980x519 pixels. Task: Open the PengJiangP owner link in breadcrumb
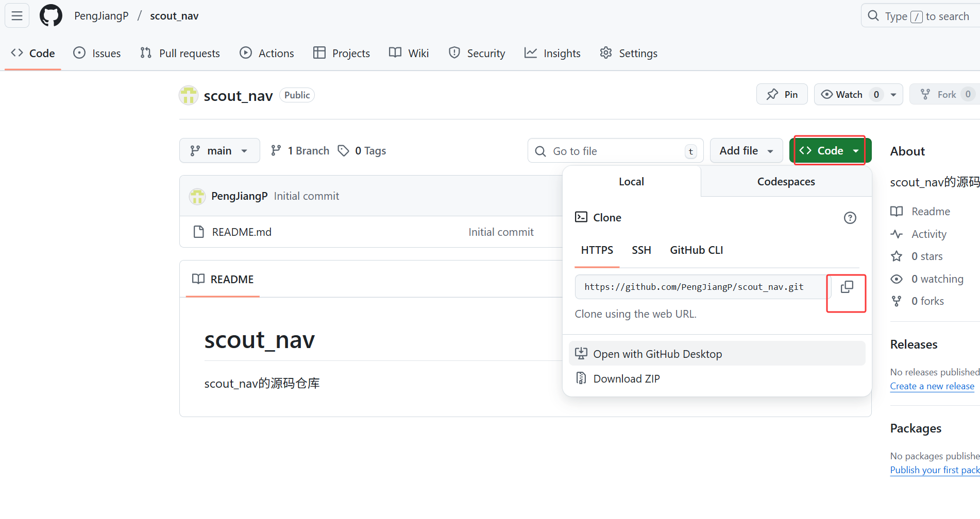click(102, 16)
